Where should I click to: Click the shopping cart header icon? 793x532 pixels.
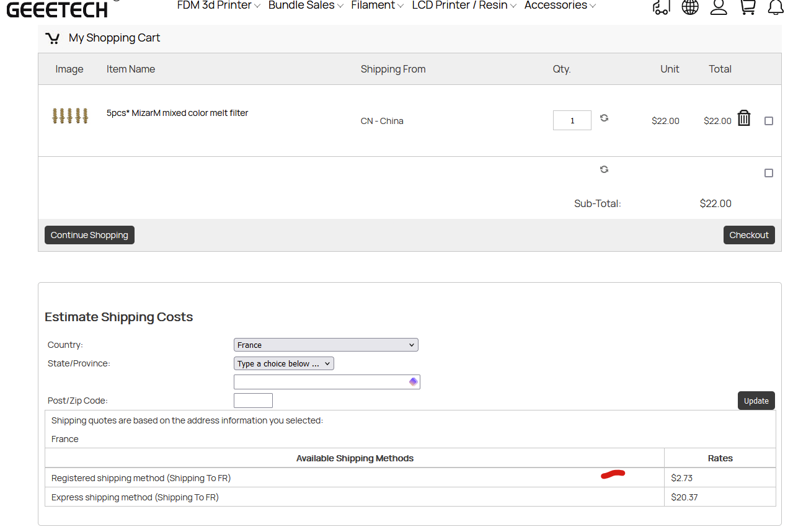tap(748, 7)
